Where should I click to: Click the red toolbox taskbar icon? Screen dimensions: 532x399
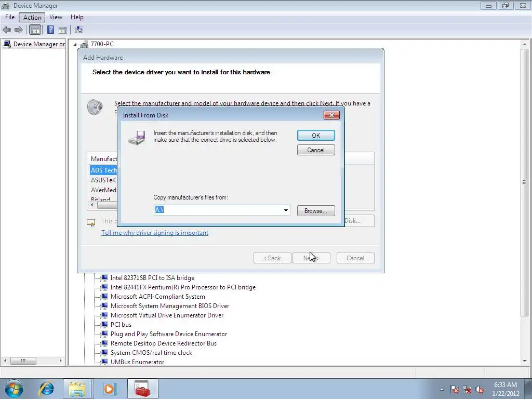(x=142, y=389)
